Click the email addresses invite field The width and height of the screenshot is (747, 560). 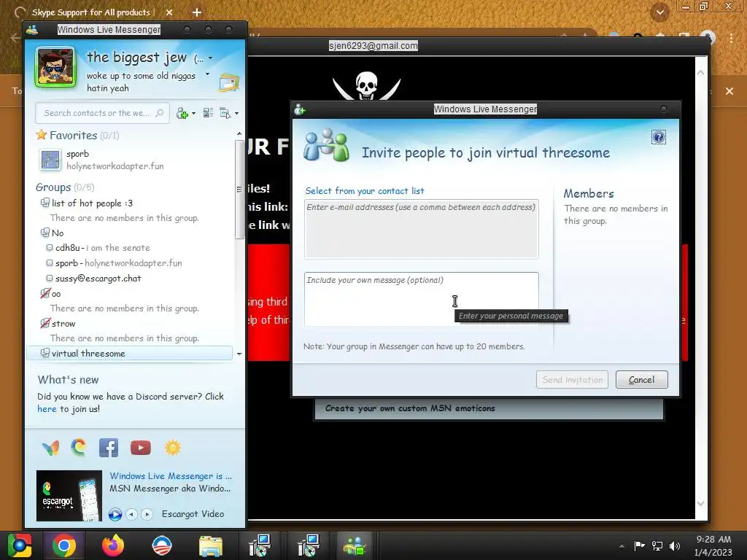422,229
